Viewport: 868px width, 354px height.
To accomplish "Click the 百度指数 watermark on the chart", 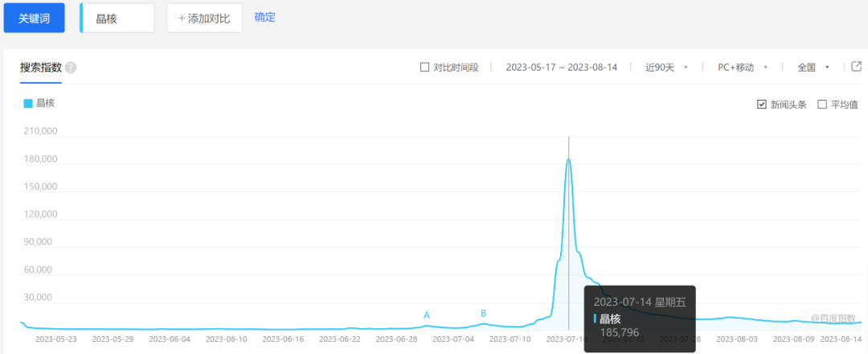I will [x=833, y=319].
